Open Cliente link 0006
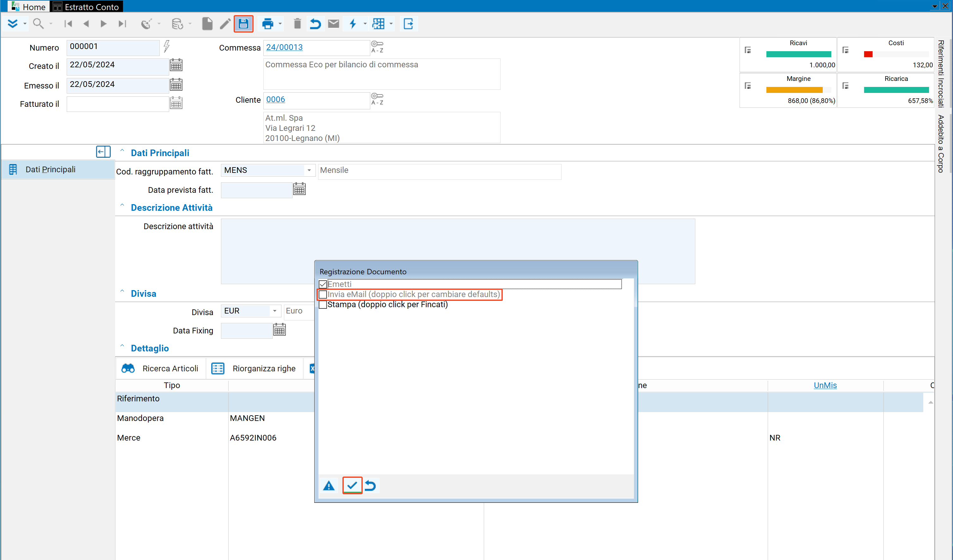The image size is (953, 560). click(x=275, y=99)
